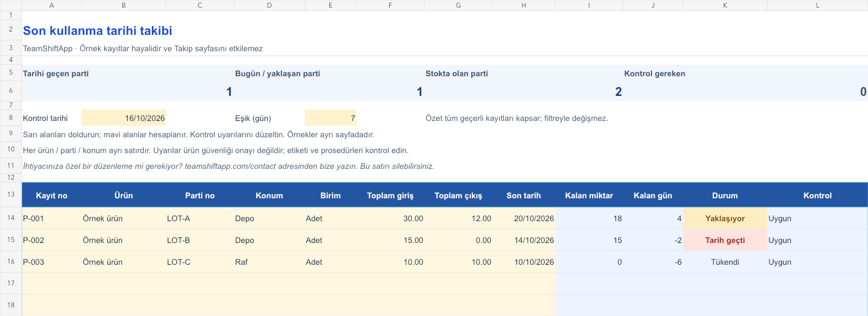Click the 'Bugün / yaklaşan parti' summary label
The height and width of the screenshot is (316, 868).
pos(278,74)
